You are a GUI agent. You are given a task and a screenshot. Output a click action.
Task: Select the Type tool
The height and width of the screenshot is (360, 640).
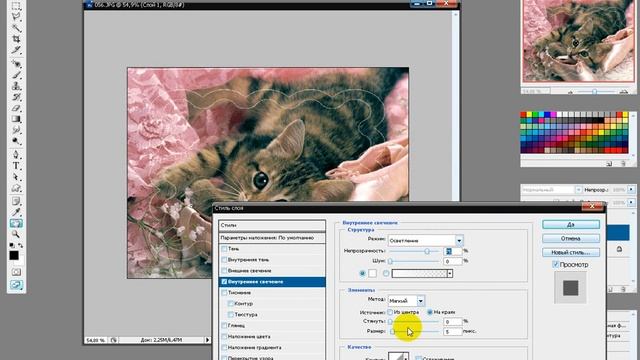pos(16,166)
